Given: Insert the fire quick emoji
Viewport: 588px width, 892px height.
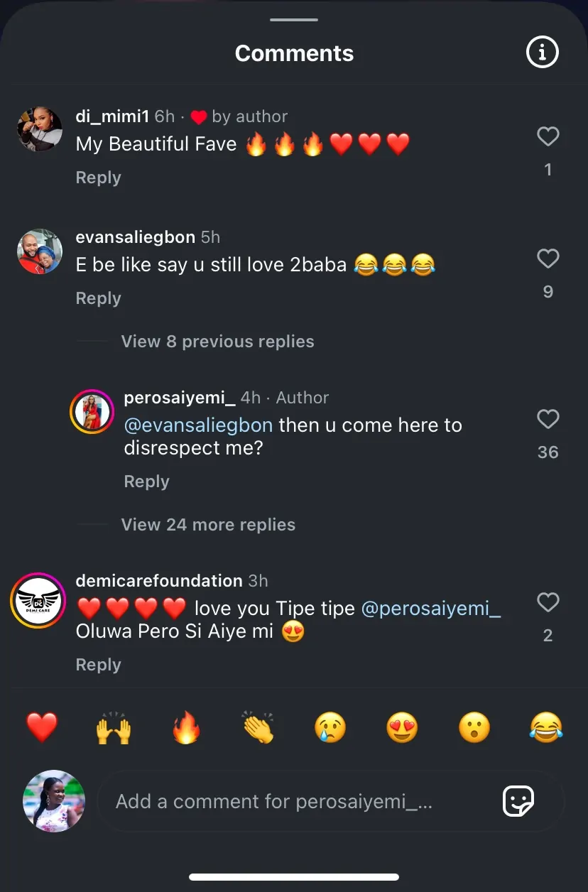Looking at the screenshot, I should pos(186,728).
